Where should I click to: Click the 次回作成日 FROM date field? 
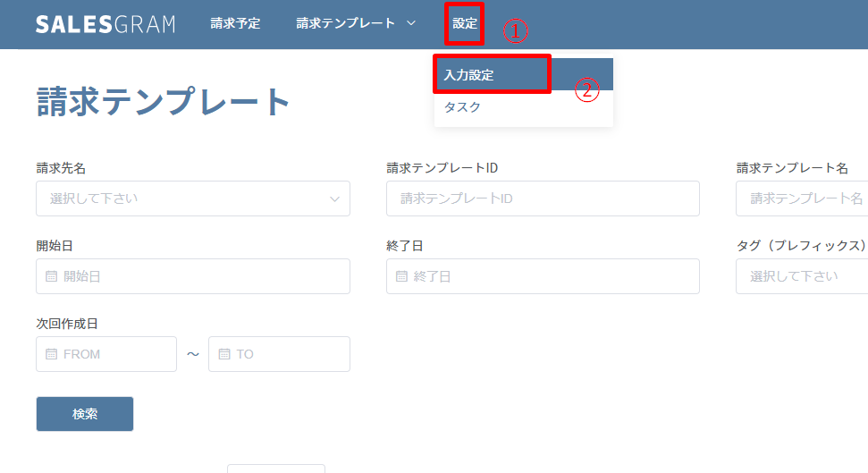pyautogui.click(x=106, y=354)
